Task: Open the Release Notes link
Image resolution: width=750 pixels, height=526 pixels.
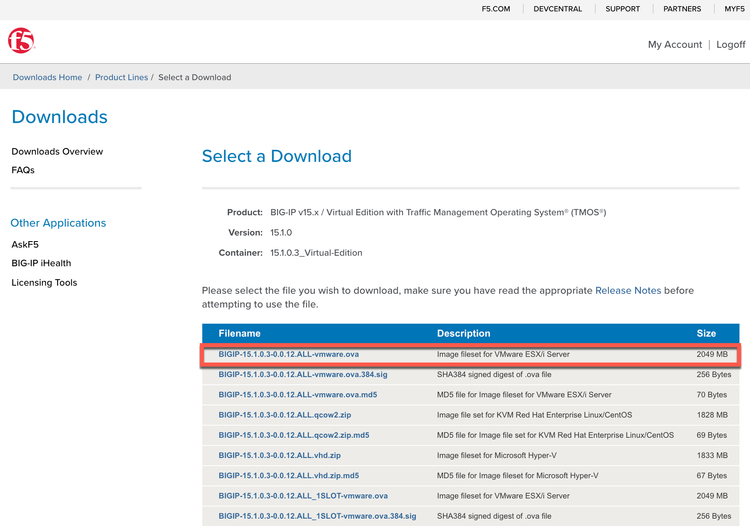Action: [628, 291]
